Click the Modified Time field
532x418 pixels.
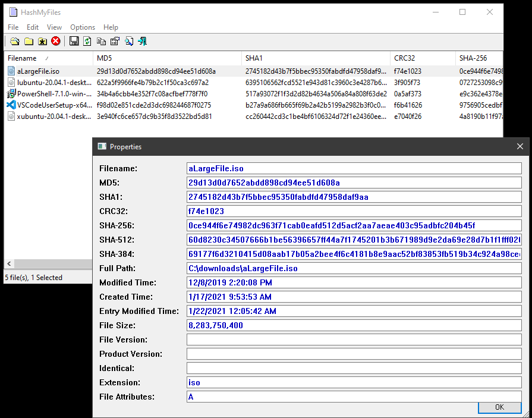(x=354, y=282)
